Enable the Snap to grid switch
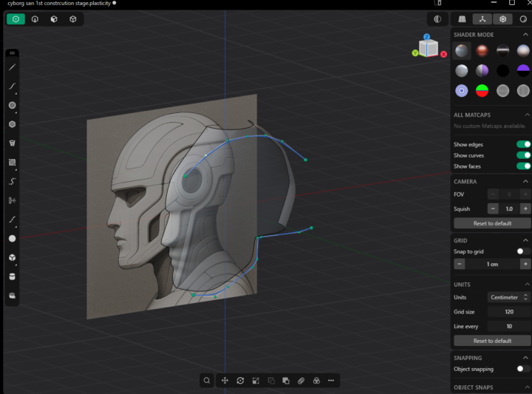The width and height of the screenshot is (532, 394). pyautogui.click(x=523, y=252)
